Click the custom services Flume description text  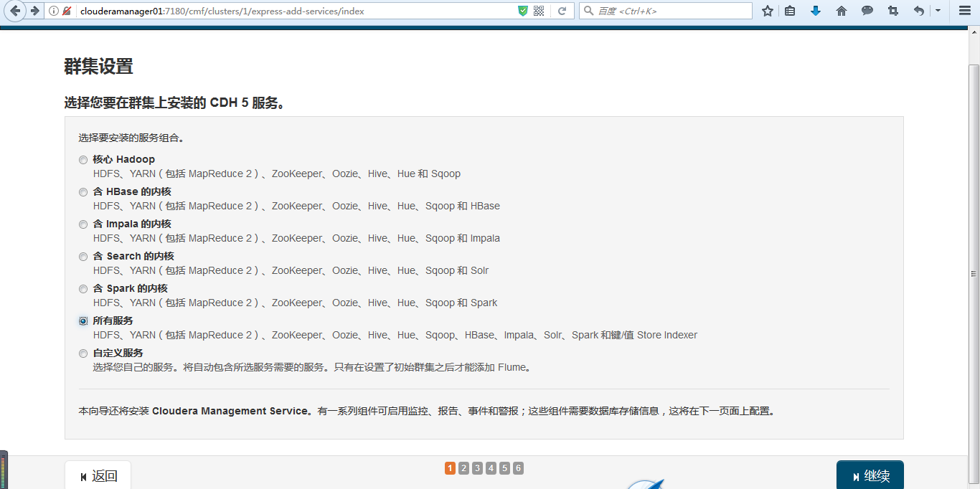tap(312, 367)
